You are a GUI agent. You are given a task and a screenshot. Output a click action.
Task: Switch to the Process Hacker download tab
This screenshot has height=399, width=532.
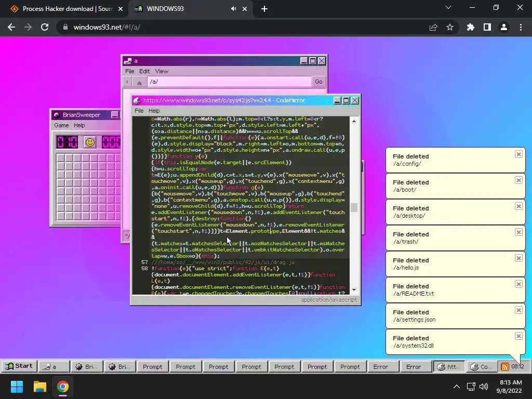[x=66, y=9]
